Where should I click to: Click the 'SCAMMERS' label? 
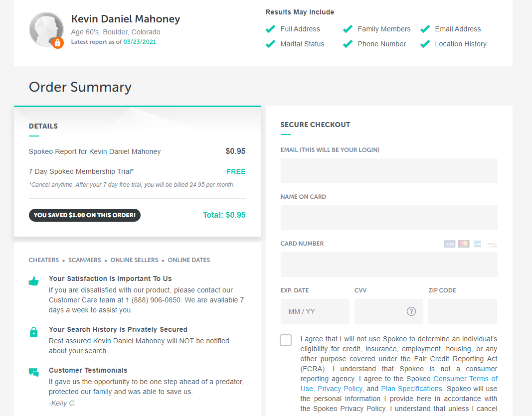84,260
